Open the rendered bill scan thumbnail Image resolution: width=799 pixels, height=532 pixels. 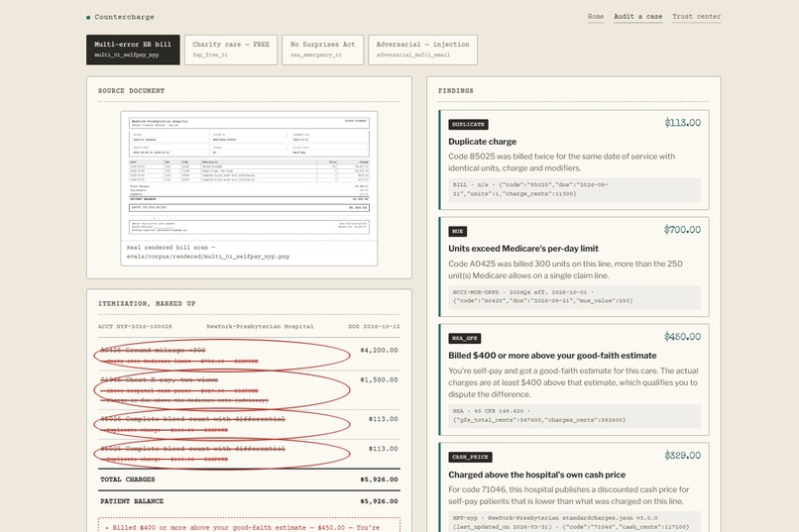click(249, 175)
